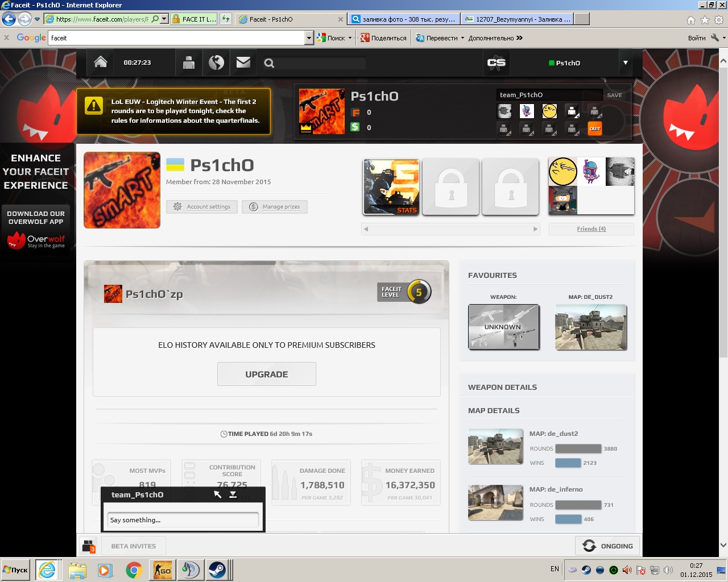The image size is (728, 582).
Task: Click the notifications icon with badge 3
Action: pyautogui.click(x=88, y=546)
